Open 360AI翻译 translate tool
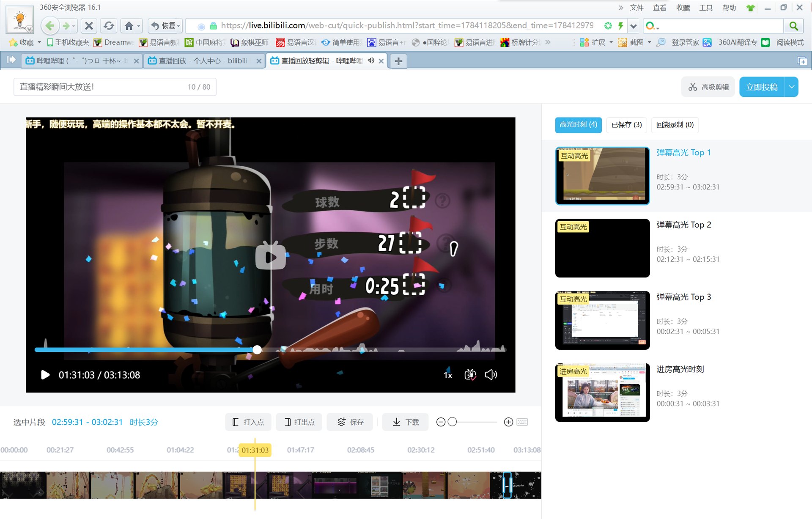The height and width of the screenshot is (519, 812). point(730,42)
